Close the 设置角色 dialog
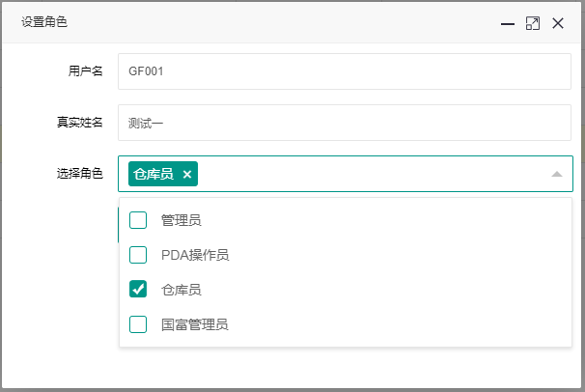585x392 pixels. pyautogui.click(x=558, y=23)
